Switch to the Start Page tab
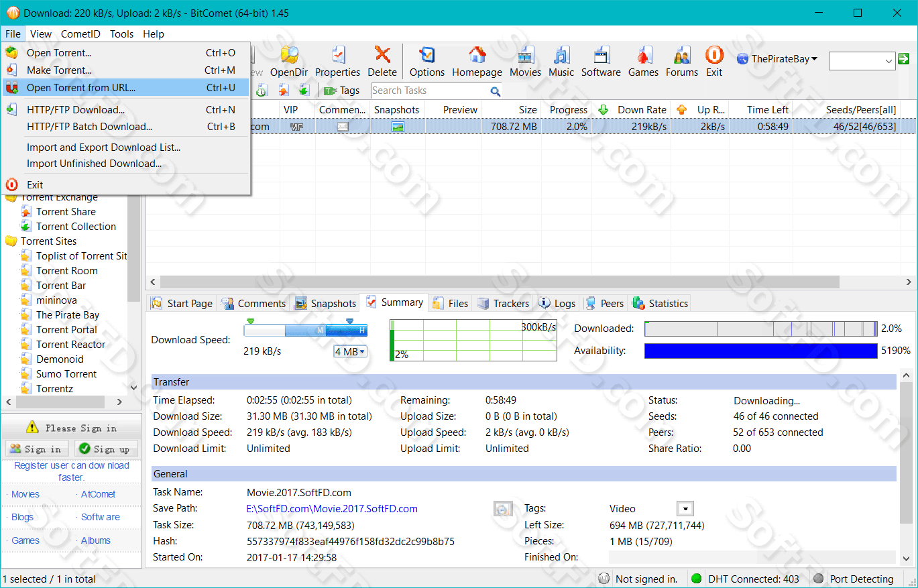The image size is (918, 588). click(182, 303)
